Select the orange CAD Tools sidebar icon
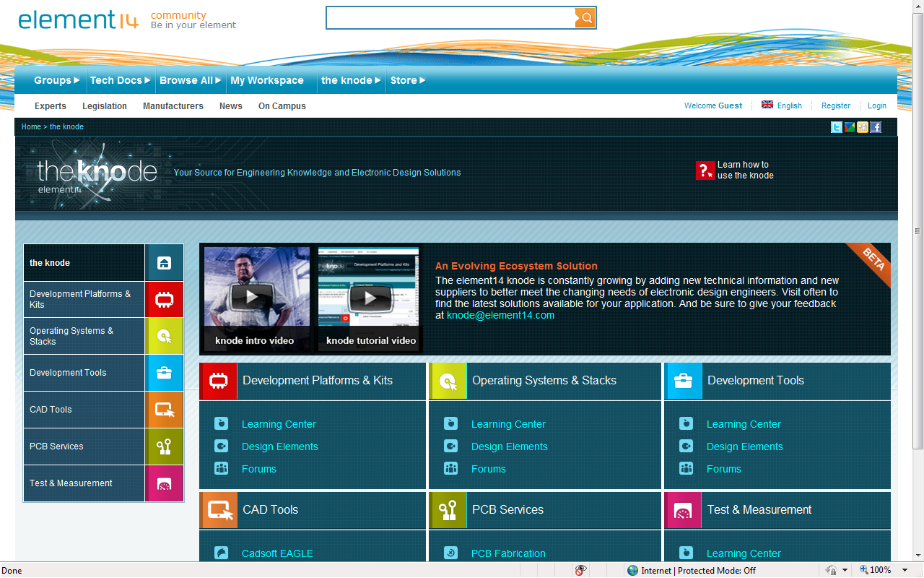Image resolution: width=924 pixels, height=578 pixels. tap(164, 410)
